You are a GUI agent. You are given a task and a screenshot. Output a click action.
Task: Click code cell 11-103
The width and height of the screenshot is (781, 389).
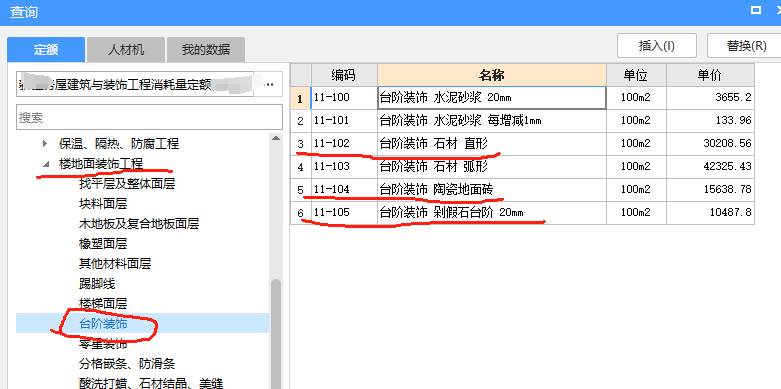[344, 166]
